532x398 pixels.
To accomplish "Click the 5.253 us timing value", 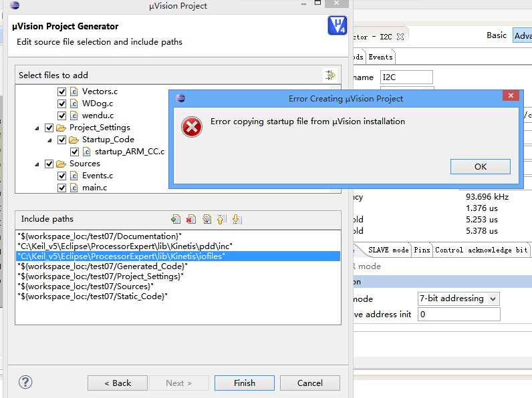I will pyautogui.click(x=481, y=220).
